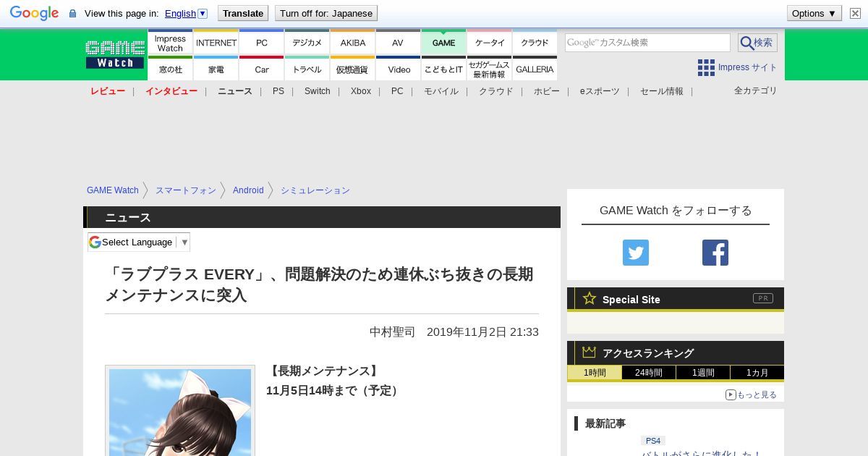This screenshot has width=868, height=456.
Task: Select the 1時間 ranking tab
Action: click(595, 373)
